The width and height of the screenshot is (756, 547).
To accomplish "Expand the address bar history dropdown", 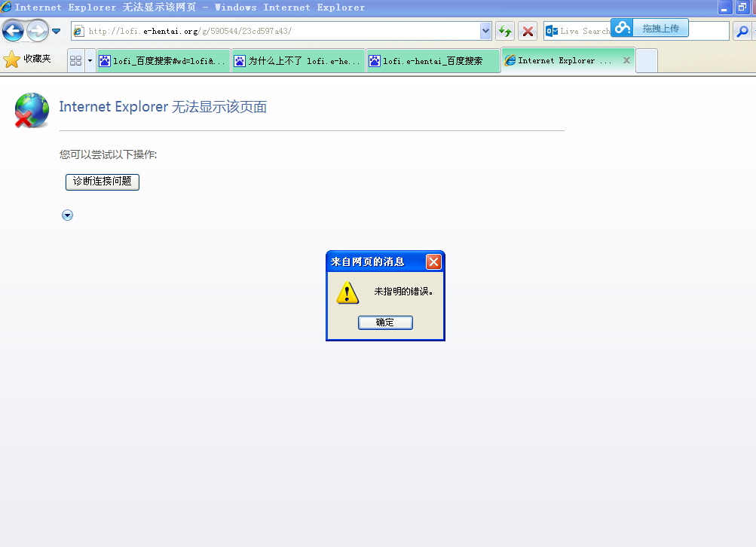I will tap(485, 32).
